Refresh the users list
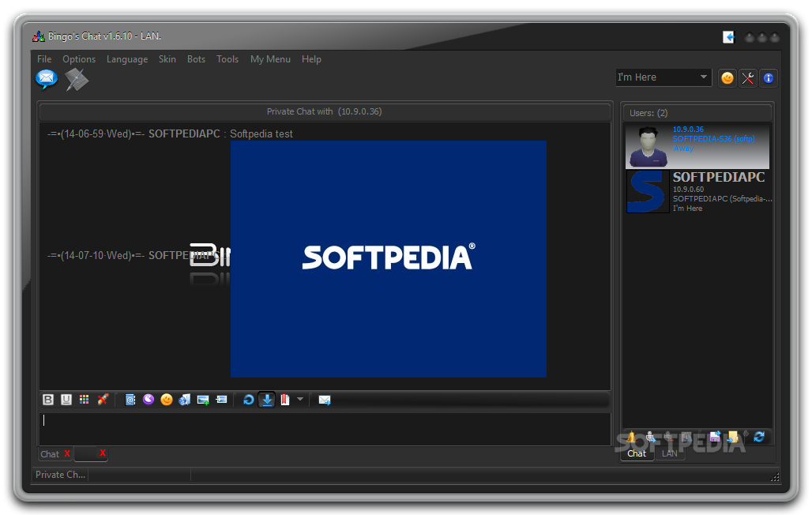This screenshot has width=812, height=515. click(759, 437)
